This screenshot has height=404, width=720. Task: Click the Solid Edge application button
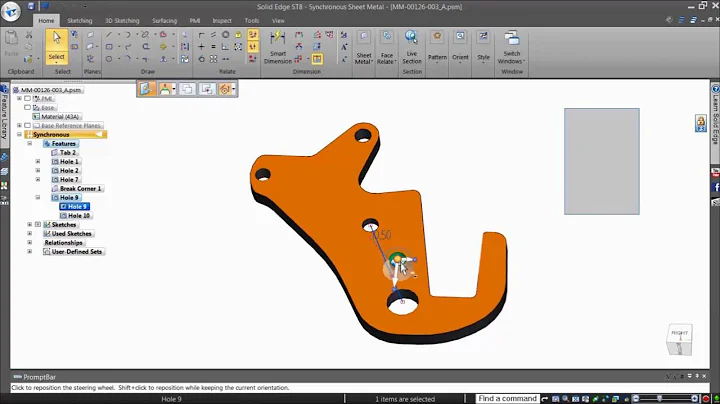pos(10,11)
